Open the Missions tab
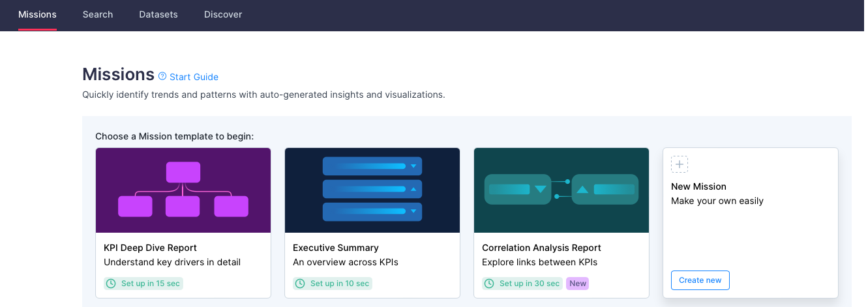 click(37, 14)
